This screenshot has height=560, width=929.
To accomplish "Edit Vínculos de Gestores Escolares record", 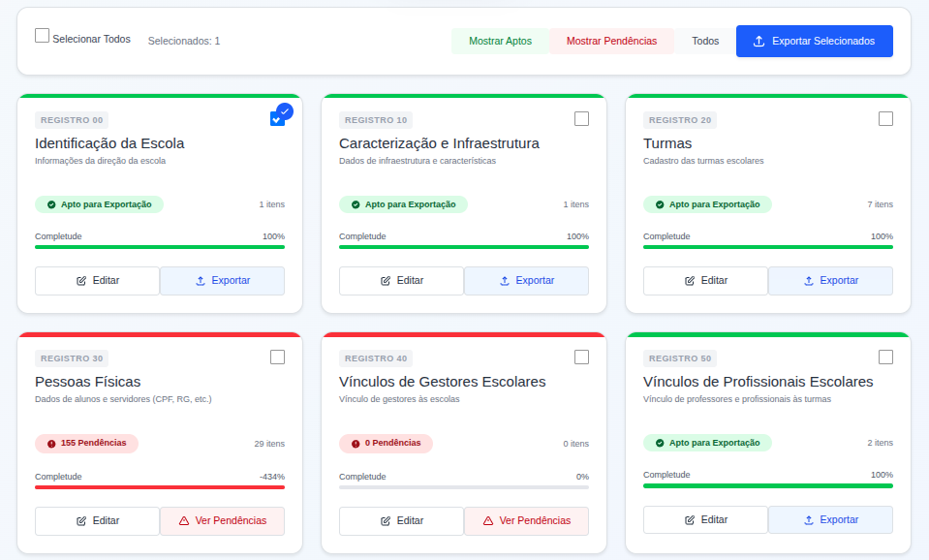I will [x=401, y=521].
